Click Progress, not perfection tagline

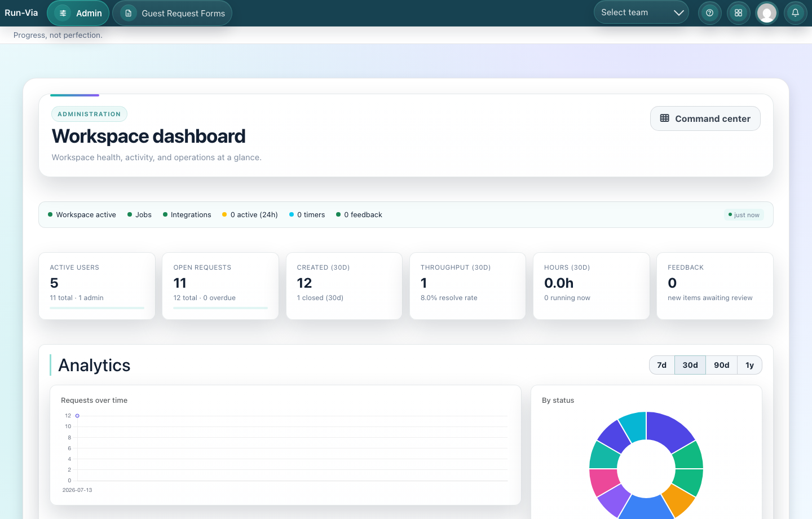58,35
